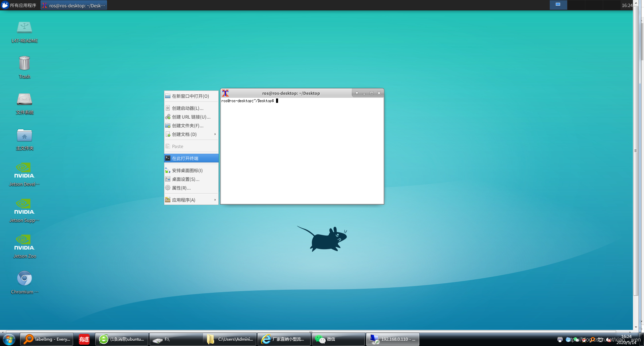Select the 主文件夹 home folder icon
Screen dimensions: 644x346
tap(24, 139)
